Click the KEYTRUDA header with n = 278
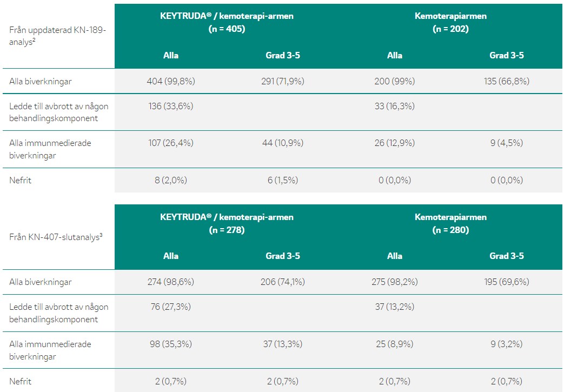564x392 pixels. [227, 223]
